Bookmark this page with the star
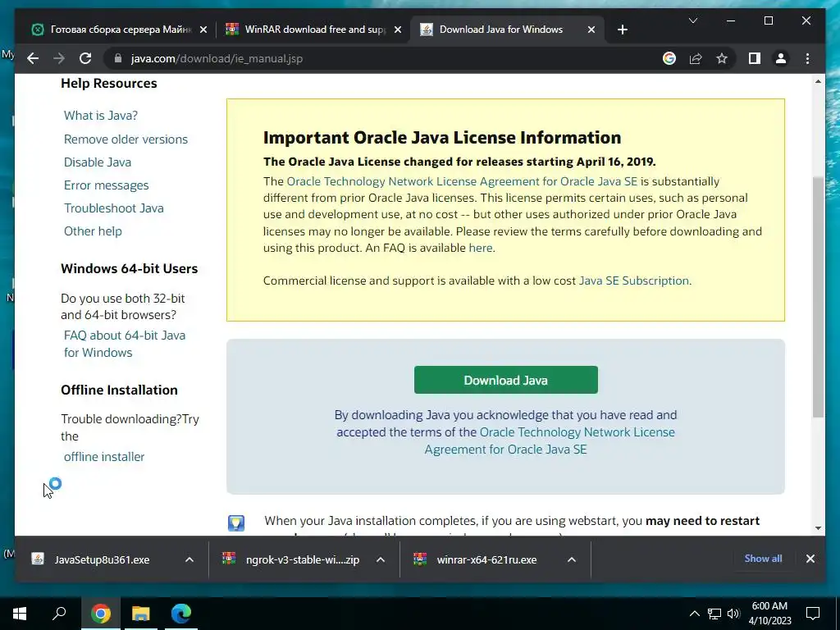This screenshot has width=840, height=630. tap(722, 58)
